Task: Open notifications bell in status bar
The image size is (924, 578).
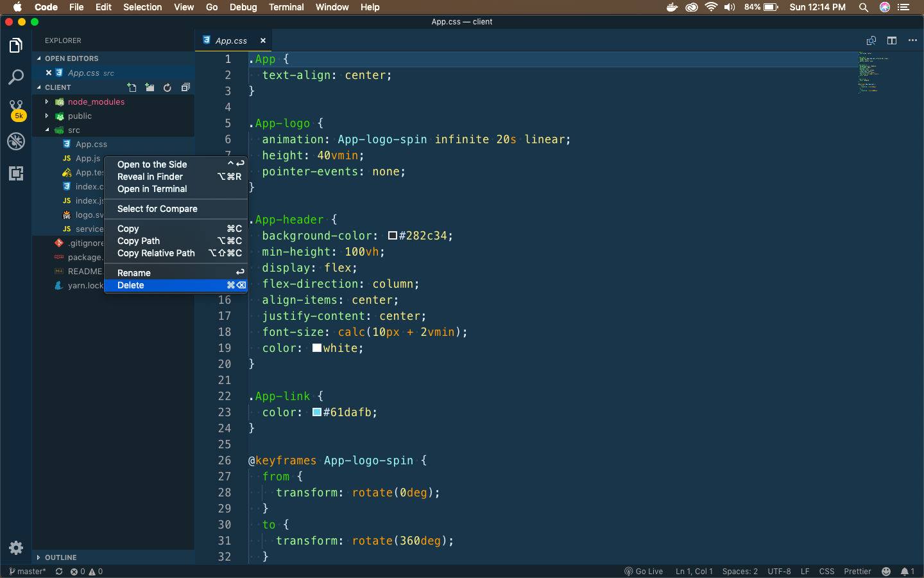Action: coord(907,571)
